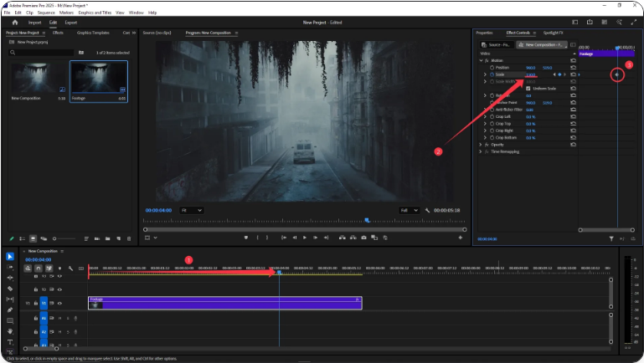Select the Type tool

pos(9,342)
